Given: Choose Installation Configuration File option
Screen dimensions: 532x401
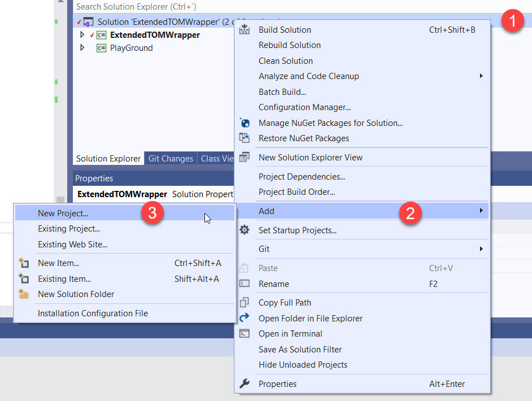Looking at the screenshot, I should click(x=93, y=313).
